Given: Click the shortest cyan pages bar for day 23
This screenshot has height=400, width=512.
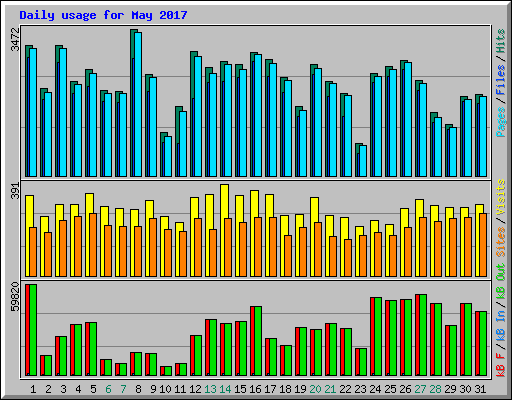Looking at the screenshot, I should pyautogui.click(x=363, y=161).
